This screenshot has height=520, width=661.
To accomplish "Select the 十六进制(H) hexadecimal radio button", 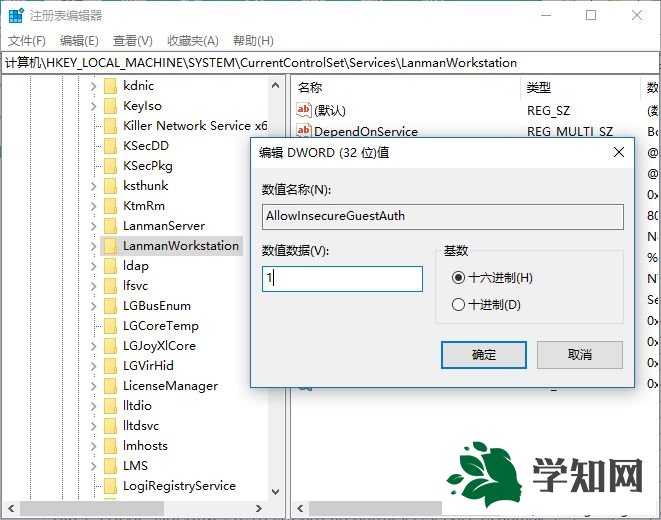I will (x=458, y=278).
